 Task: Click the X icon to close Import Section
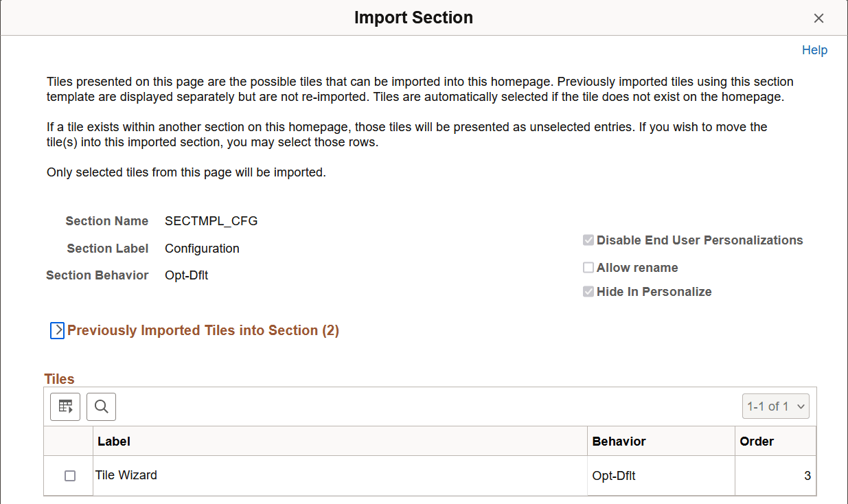coord(818,18)
